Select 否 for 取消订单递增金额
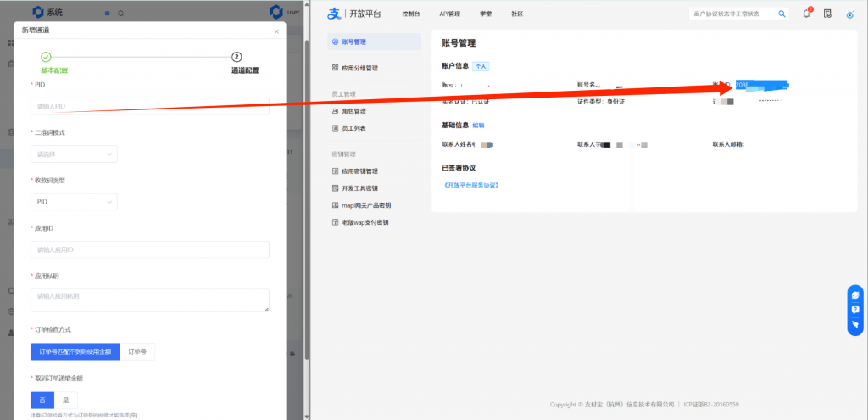The width and height of the screenshot is (868, 420). (x=42, y=400)
